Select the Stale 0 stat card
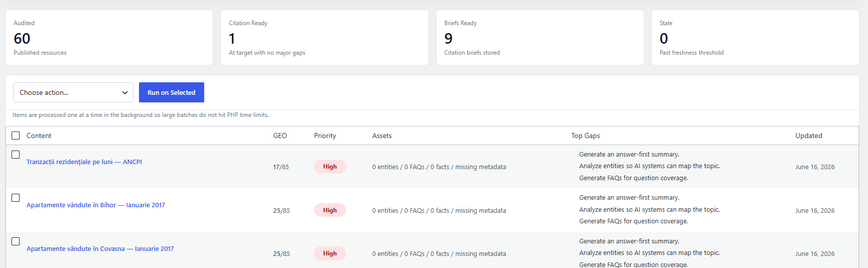The image size is (868, 268). 755,38
